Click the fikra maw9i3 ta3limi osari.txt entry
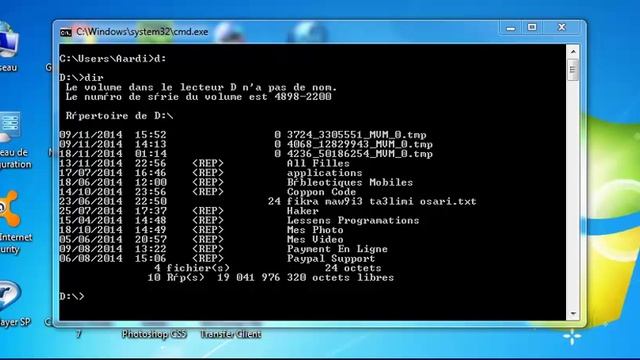The height and width of the screenshot is (360, 640). [x=268, y=202]
